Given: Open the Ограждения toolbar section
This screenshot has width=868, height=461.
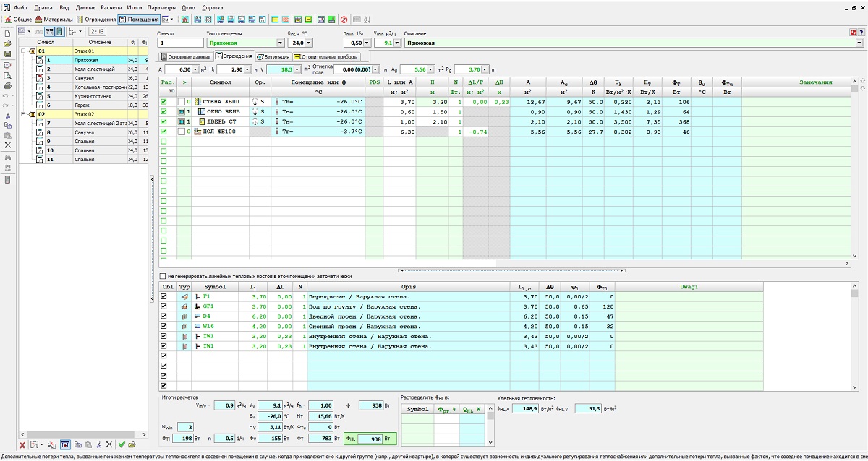Looking at the screenshot, I should (x=96, y=19).
